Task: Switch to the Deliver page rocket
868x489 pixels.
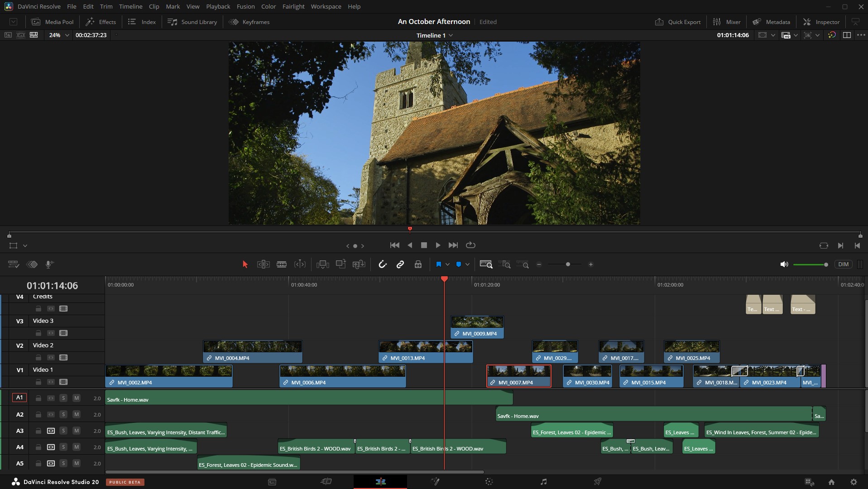Action: pyautogui.click(x=598, y=482)
